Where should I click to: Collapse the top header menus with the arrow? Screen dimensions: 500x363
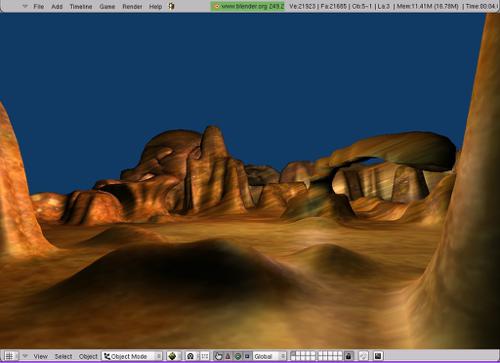pyautogui.click(x=25, y=6)
